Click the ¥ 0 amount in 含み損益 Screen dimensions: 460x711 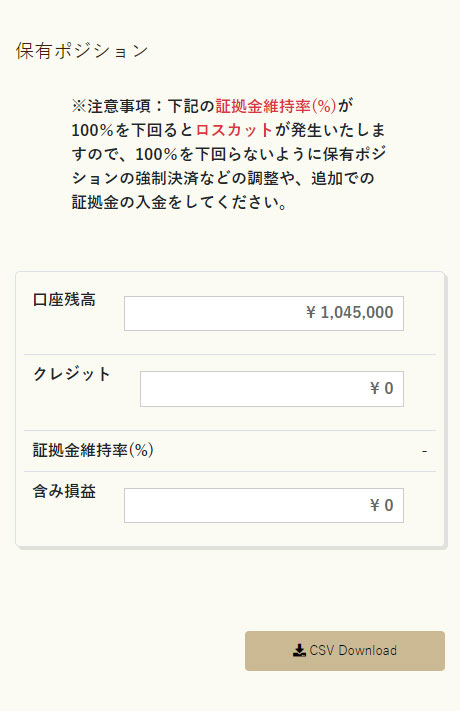pos(382,505)
